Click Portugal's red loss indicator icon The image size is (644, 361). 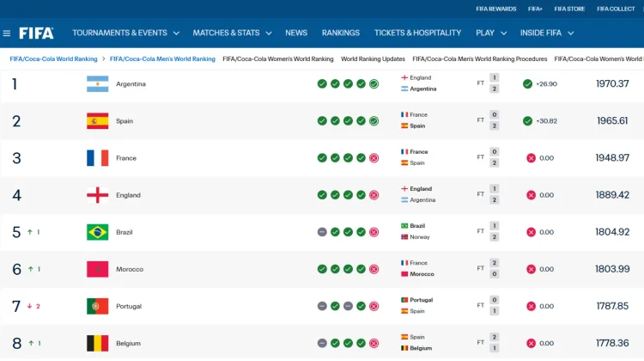pyautogui.click(x=374, y=306)
